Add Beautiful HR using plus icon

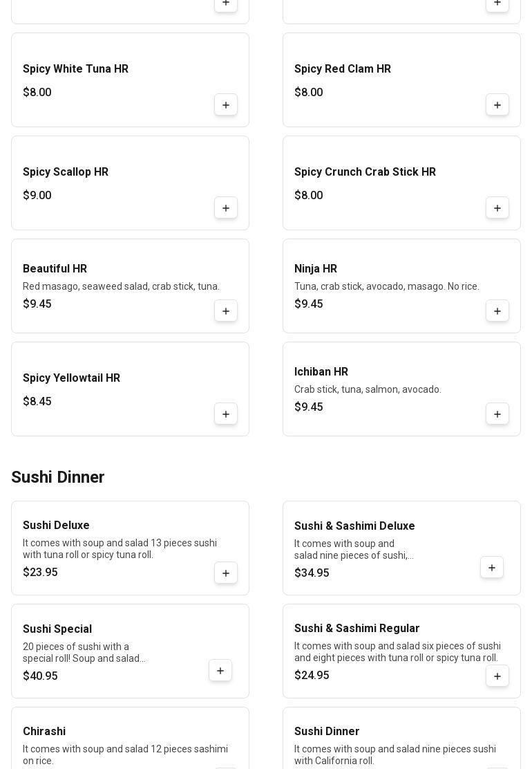click(x=226, y=311)
